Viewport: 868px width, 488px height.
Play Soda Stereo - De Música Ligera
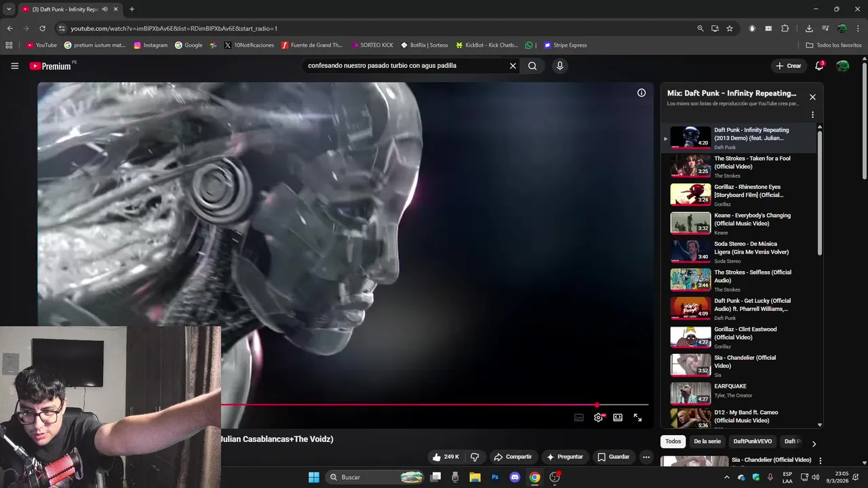pos(739,251)
